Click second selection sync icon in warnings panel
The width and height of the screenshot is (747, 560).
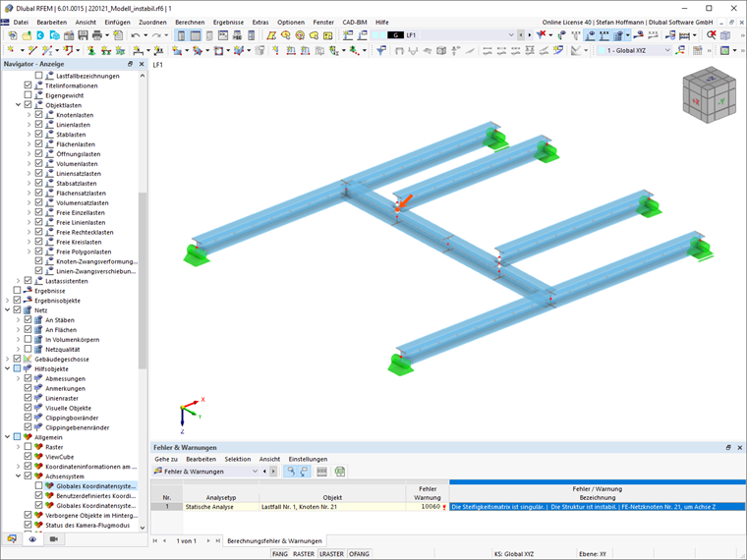pos(304,472)
